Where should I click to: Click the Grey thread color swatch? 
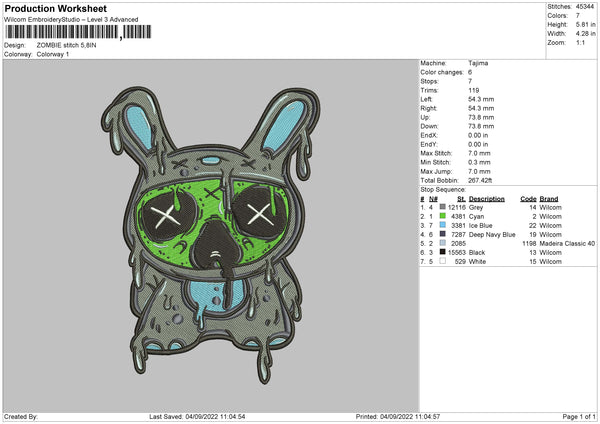tap(443, 207)
